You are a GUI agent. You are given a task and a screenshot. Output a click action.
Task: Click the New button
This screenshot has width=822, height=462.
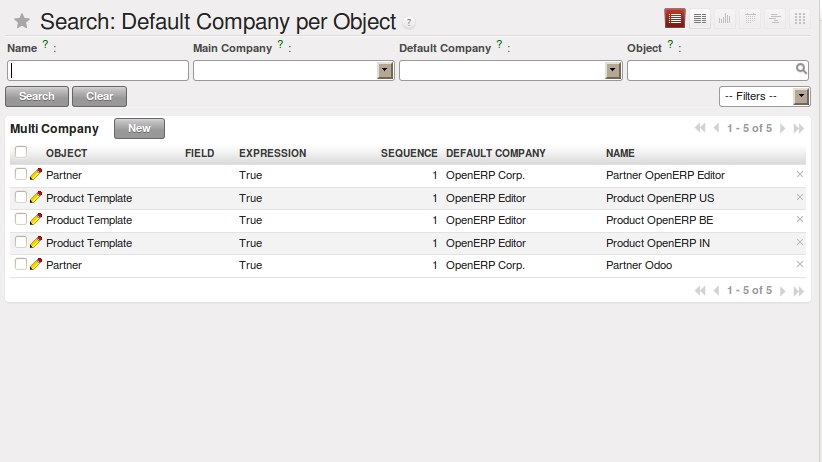pyautogui.click(x=139, y=128)
